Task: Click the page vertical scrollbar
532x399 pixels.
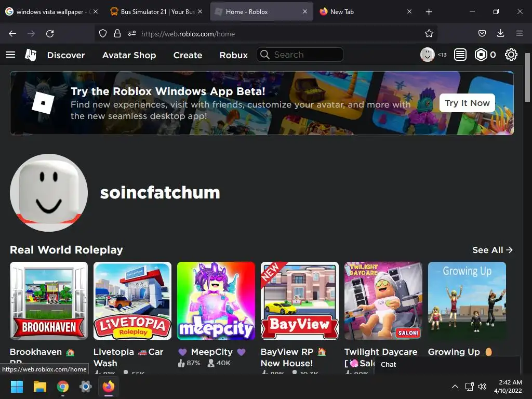Action: [x=528, y=77]
